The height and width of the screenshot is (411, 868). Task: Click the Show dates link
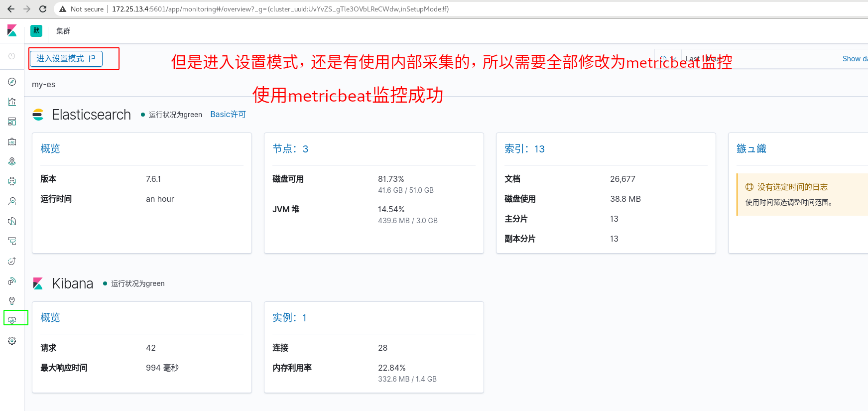[855, 59]
